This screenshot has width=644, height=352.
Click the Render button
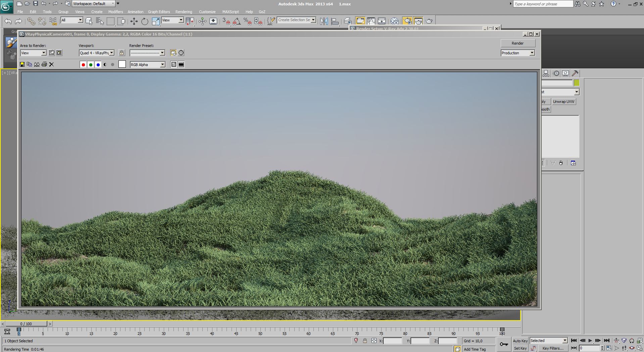pos(517,43)
